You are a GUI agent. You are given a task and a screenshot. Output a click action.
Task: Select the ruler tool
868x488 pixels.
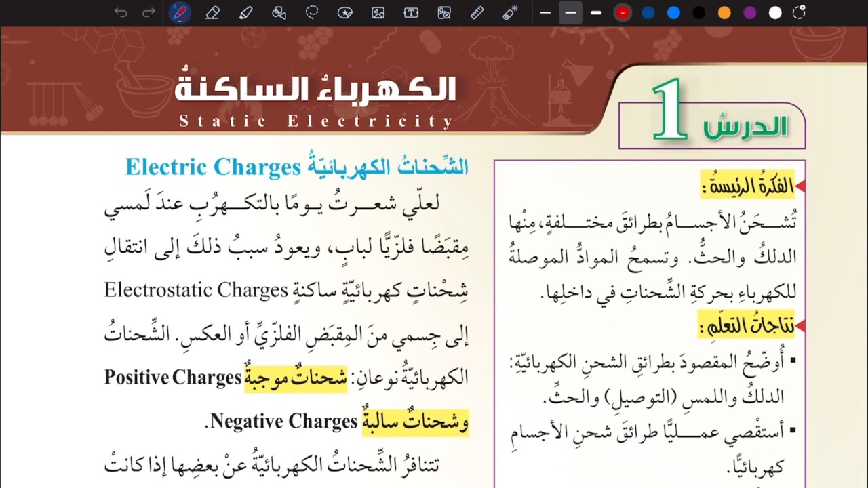[477, 13]
